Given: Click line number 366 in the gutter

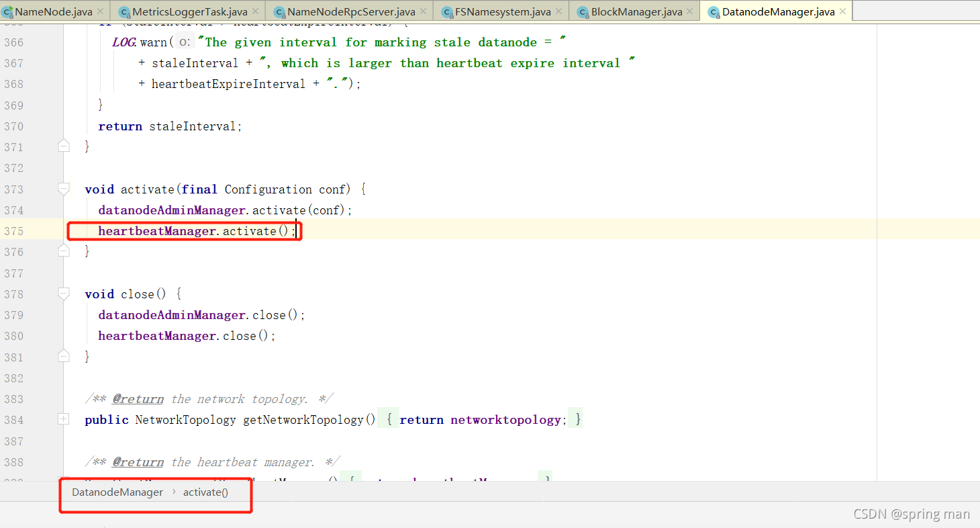Looking at the screenshot, I should (13, 42).
